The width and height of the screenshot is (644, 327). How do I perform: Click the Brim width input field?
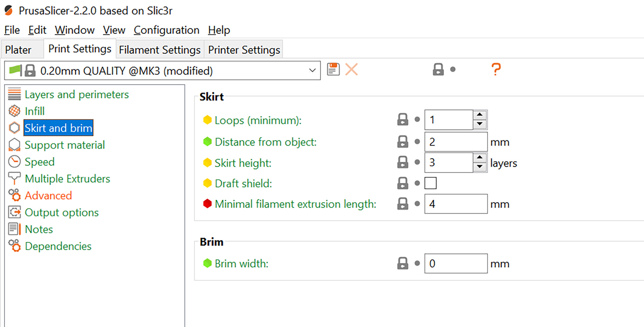(x=455, y=263)
